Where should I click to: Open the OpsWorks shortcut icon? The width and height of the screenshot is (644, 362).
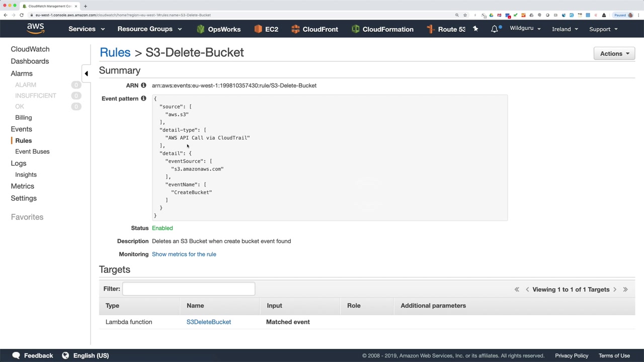coord(201,29)
